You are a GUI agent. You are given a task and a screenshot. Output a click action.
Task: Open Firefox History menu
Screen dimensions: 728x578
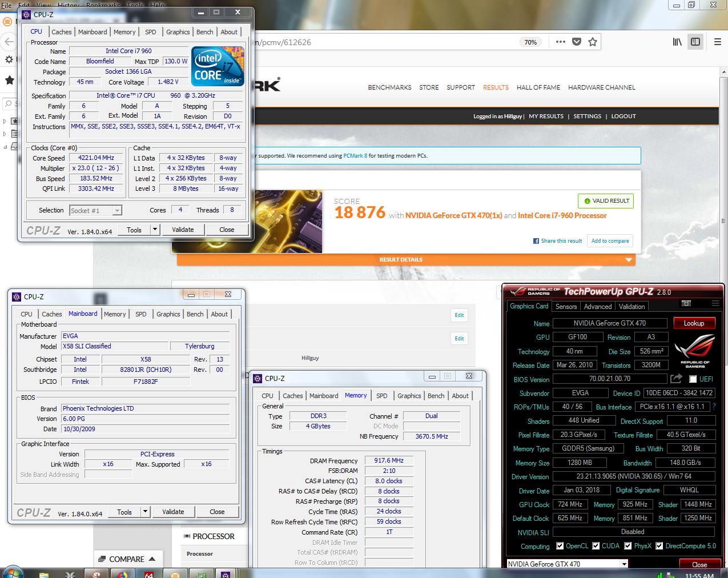(69, 5)
